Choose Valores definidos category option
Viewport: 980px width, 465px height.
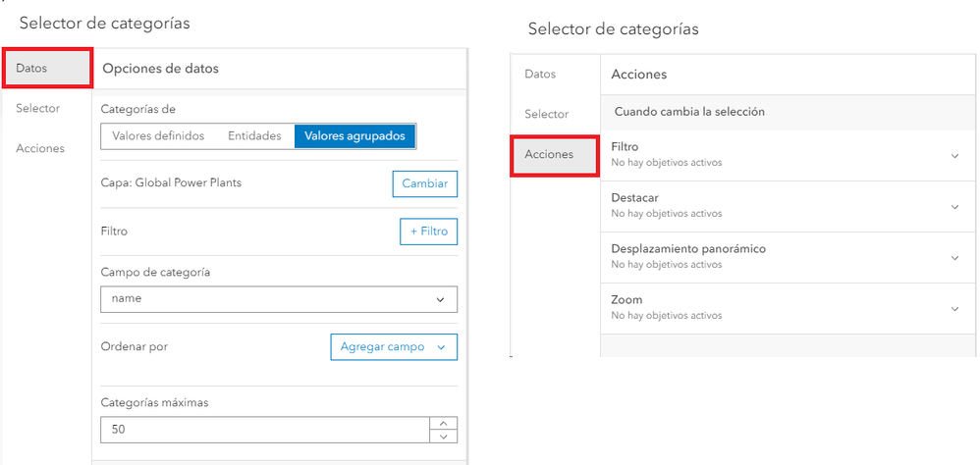click(158, 136)
